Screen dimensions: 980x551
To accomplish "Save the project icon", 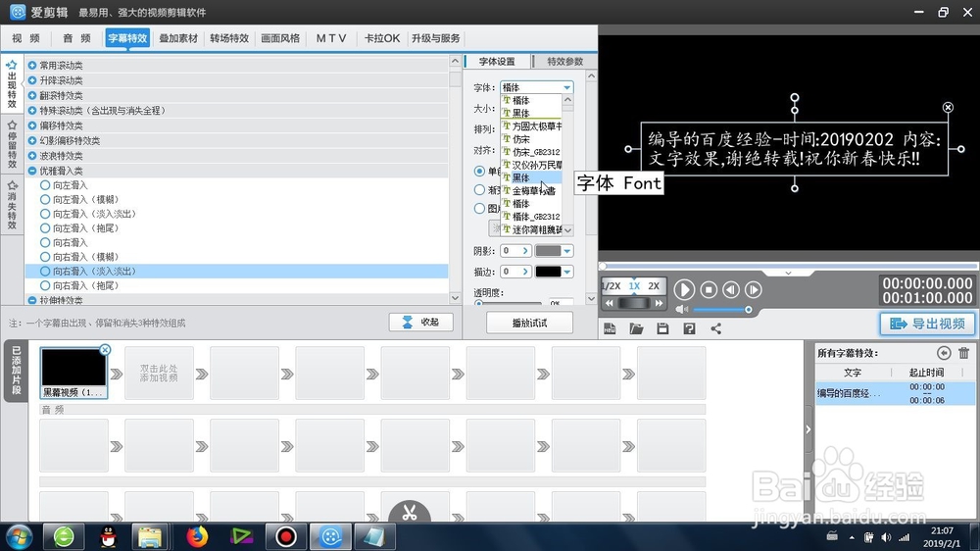I will (662, 328).
